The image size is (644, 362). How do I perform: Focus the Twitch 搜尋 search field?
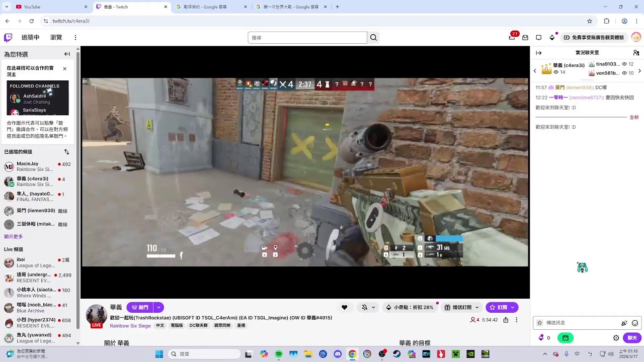tap(307, 38)
